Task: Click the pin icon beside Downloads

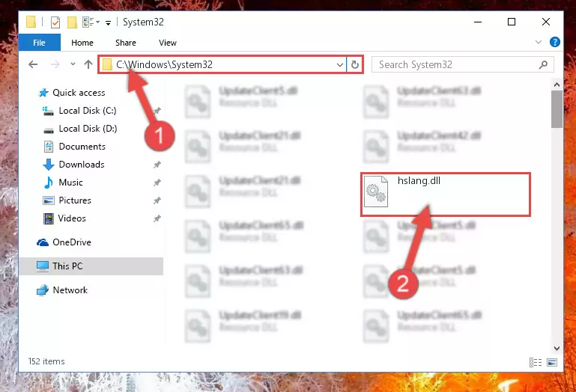Action: tap(157, 165)
